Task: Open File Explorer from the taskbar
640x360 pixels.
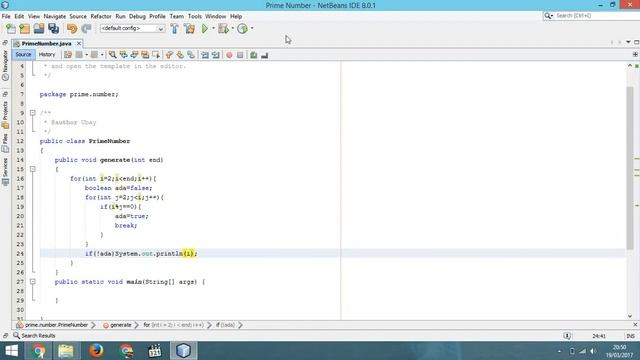Action: point(66,351)
